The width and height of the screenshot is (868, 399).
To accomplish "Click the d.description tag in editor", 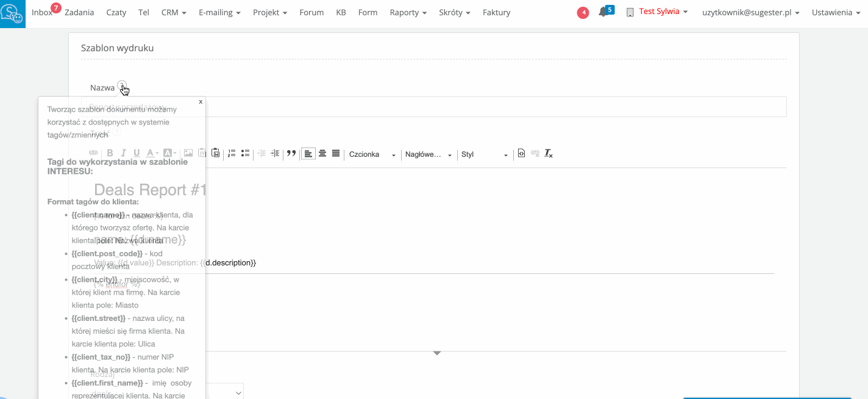I will (229, 263).
